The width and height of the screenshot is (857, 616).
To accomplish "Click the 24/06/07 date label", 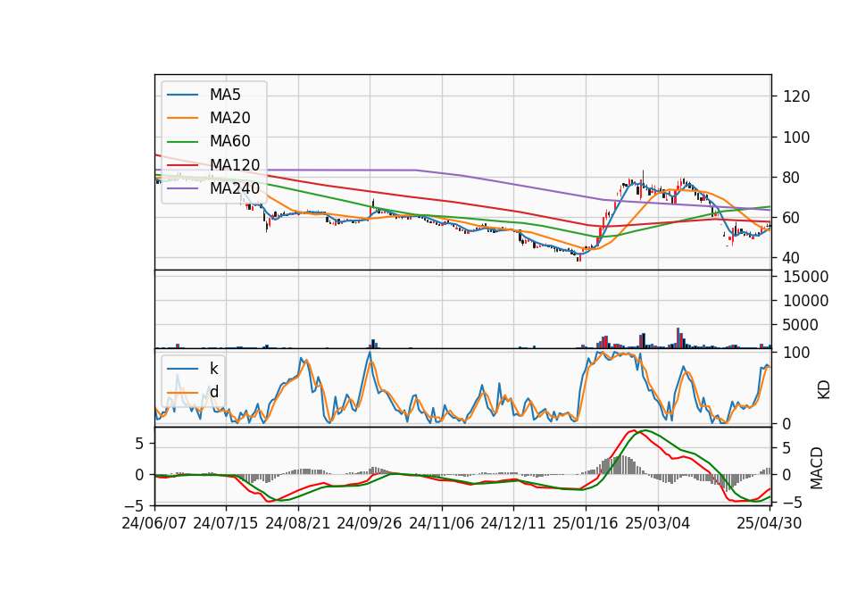I will (x=154, y=523).
